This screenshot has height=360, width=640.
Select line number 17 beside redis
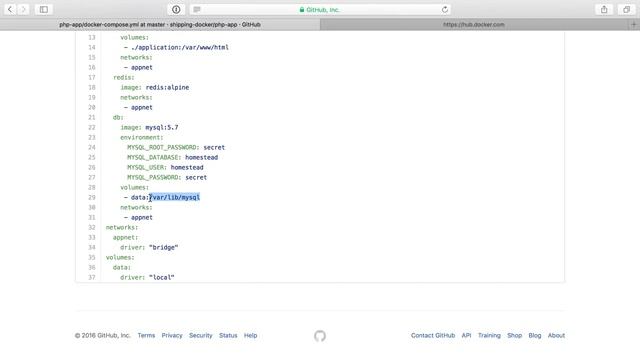(92, 78)
